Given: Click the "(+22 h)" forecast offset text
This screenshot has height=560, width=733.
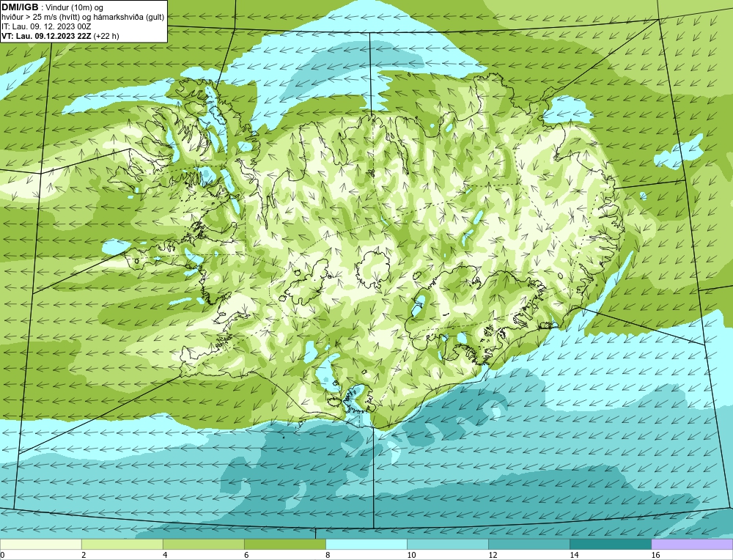Looking at the screenshot, I should click(106, 36).
